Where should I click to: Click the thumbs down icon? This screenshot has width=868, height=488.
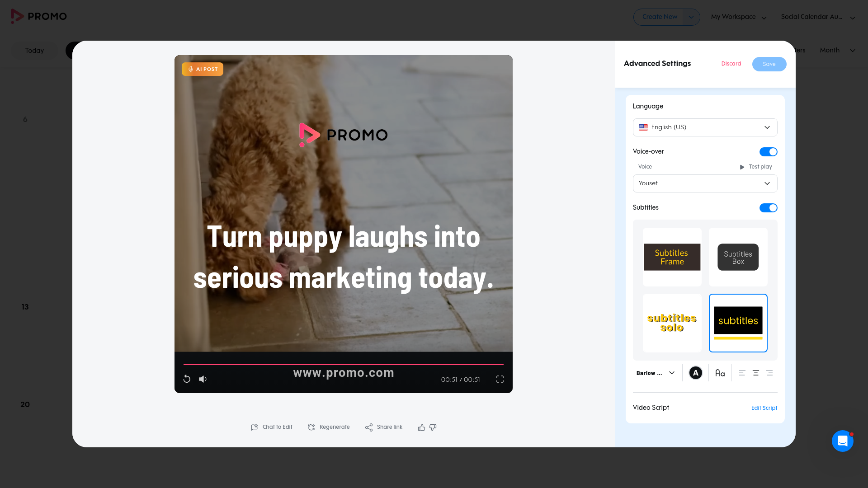coord(433,427)
